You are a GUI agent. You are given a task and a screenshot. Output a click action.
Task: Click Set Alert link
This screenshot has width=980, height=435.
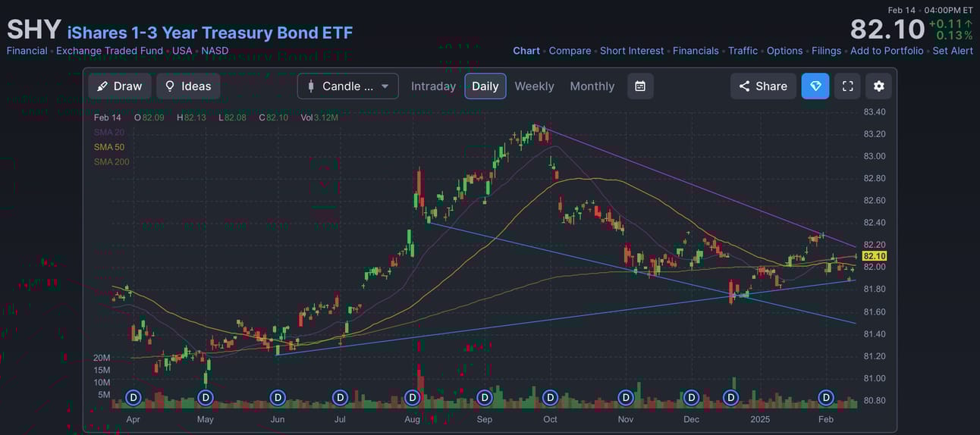tap(953, 51)
